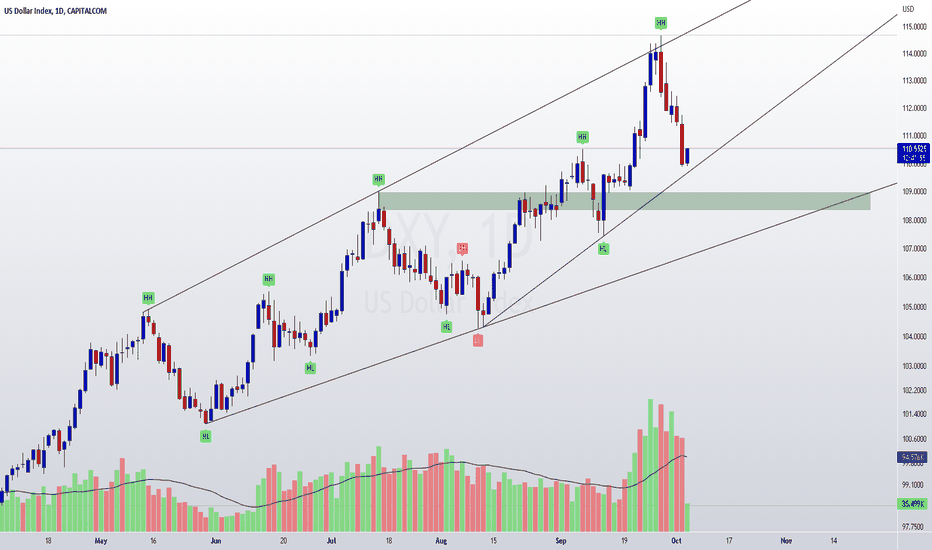932x550 pixels.
Task: Click the Oct label on the time axis
Action: pyautogui.click(x=676, y=540)
